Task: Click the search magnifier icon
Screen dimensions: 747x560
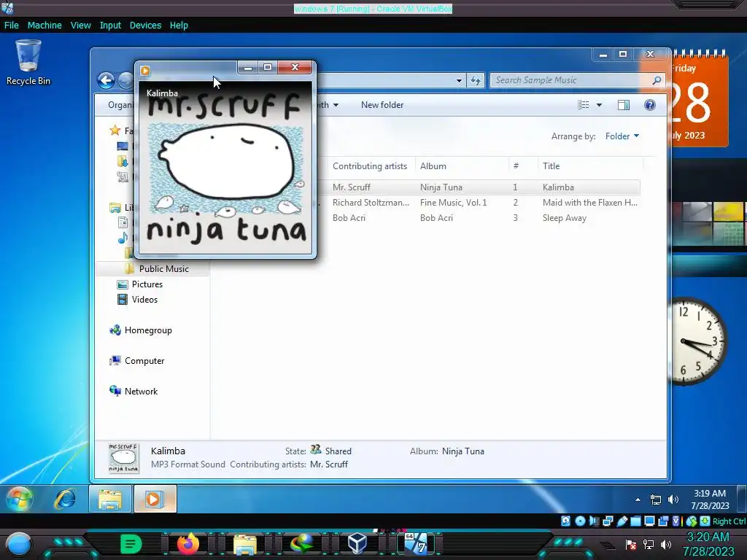Action: tap(657, 80)
